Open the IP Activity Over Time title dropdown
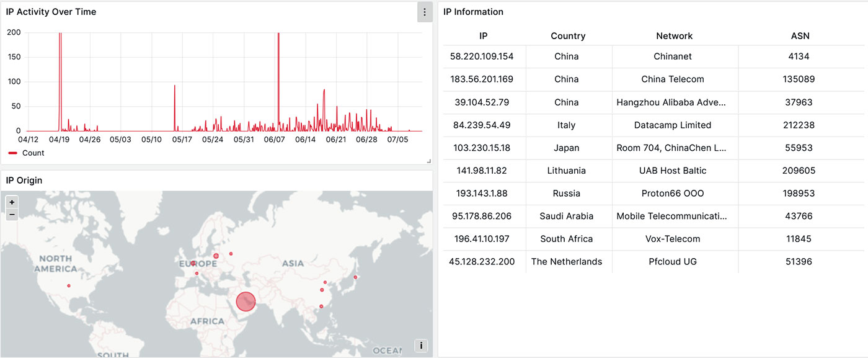This screenshot has height=358, width=868. pyautogui.click(x=51, y=12)
